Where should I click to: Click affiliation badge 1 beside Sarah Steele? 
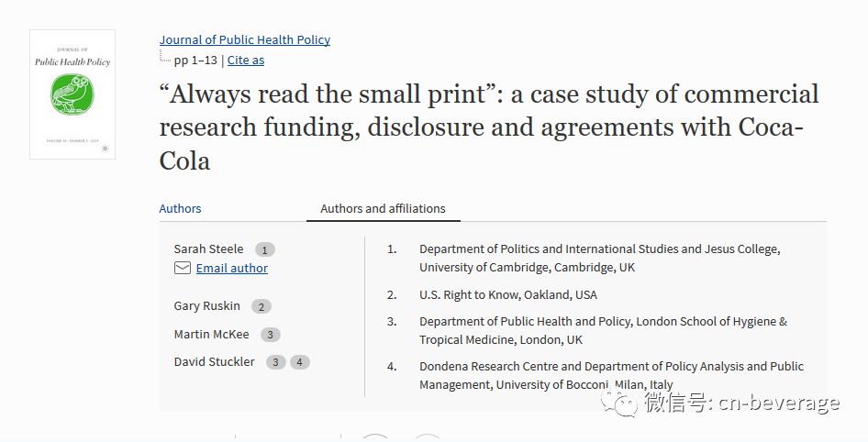click(x=264, y=250)
